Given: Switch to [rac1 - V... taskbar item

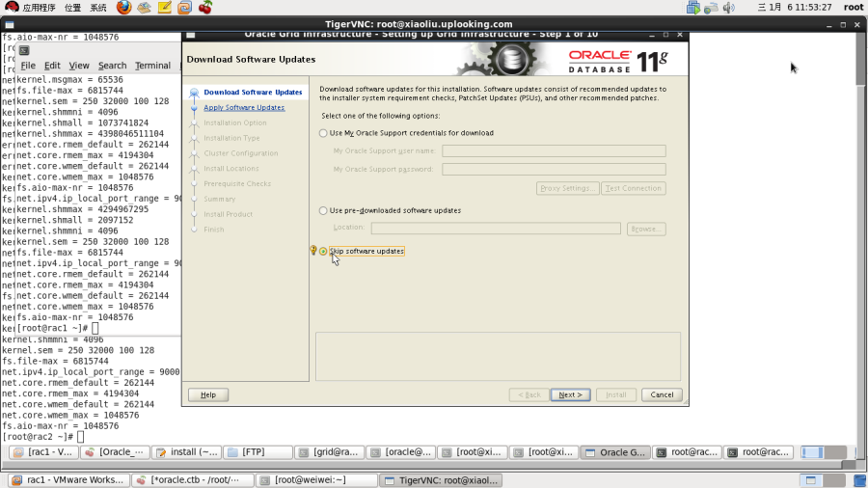Looking at the screenshot, I should coord(44,452).
